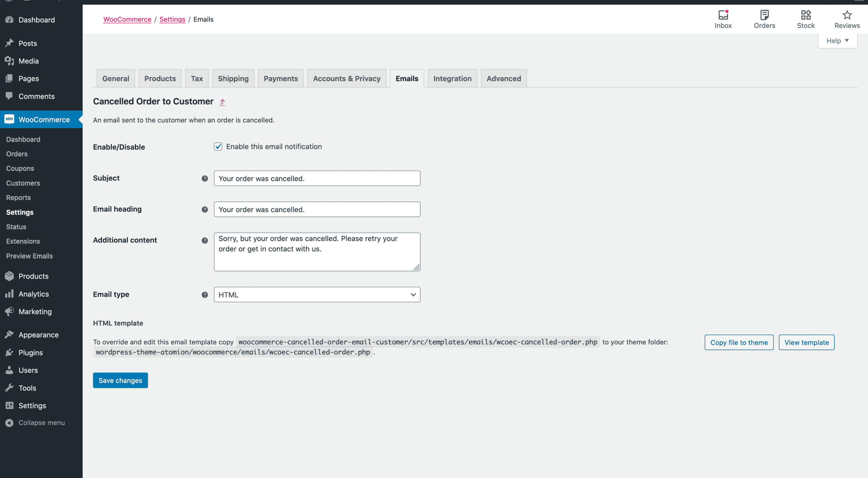868x478 pixels.
Task: Click help tooltip icon for Email type
Action: 205,295
